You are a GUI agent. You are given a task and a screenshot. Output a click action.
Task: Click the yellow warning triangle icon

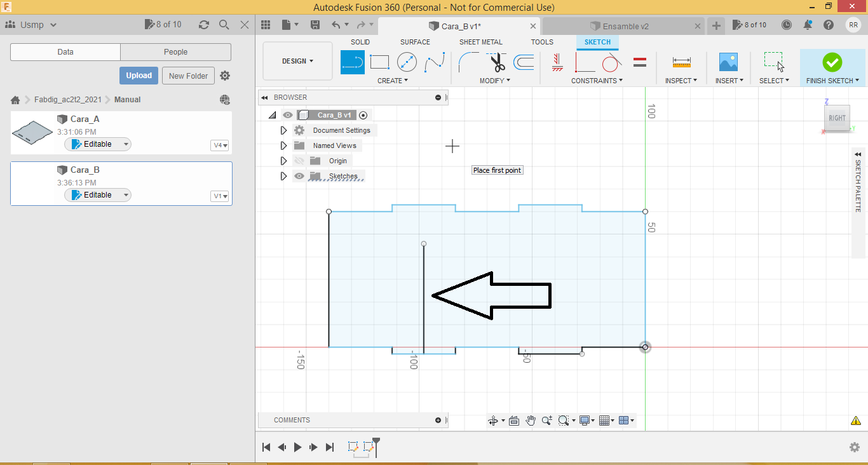(855, 421)
